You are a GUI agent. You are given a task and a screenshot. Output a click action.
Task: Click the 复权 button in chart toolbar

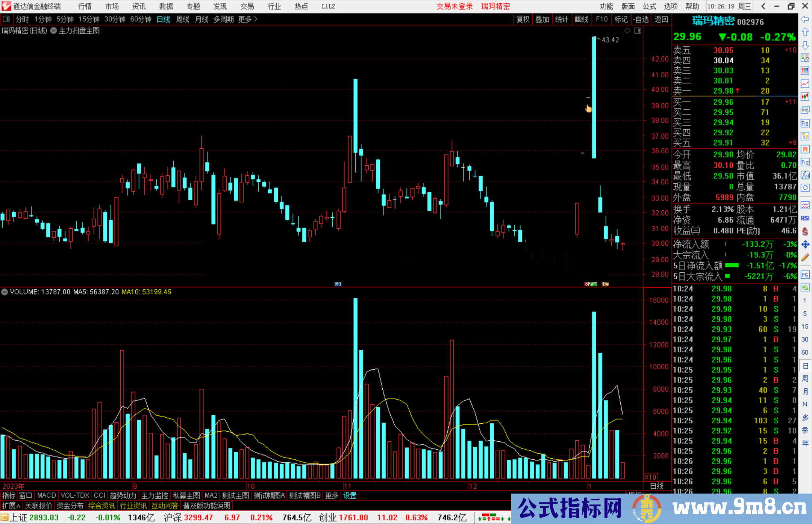coord(523,19)
